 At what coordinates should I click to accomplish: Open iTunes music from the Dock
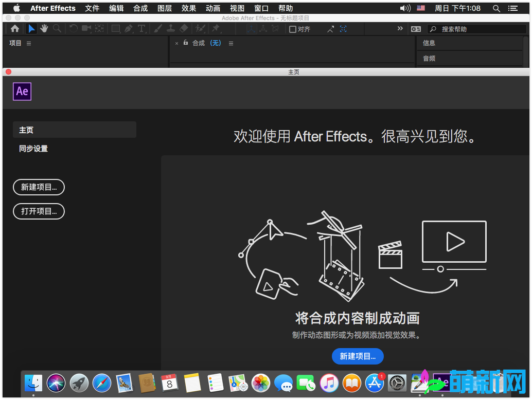pyautogui.click(x=329, y=384)
